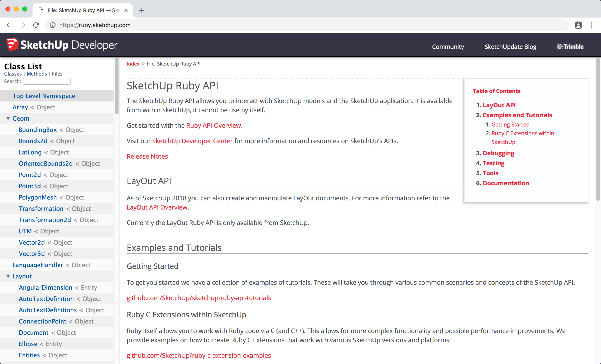
Task: Click the SketchUp Developer logo
Action: (x=62, y=45)
